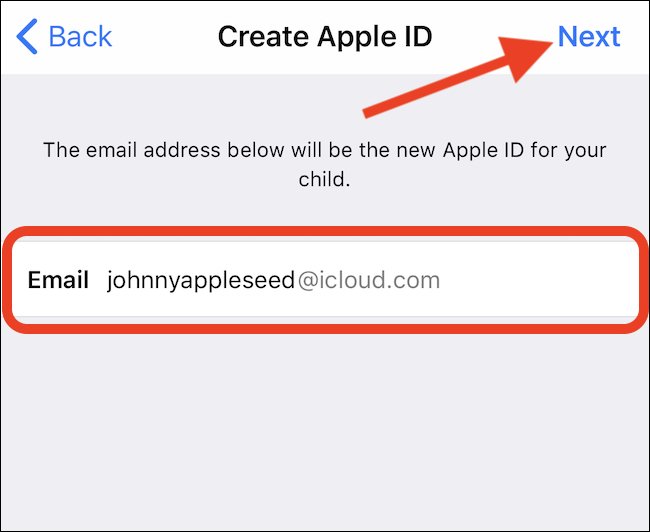Click the instruction sentence about the email address

click(325, 165)
